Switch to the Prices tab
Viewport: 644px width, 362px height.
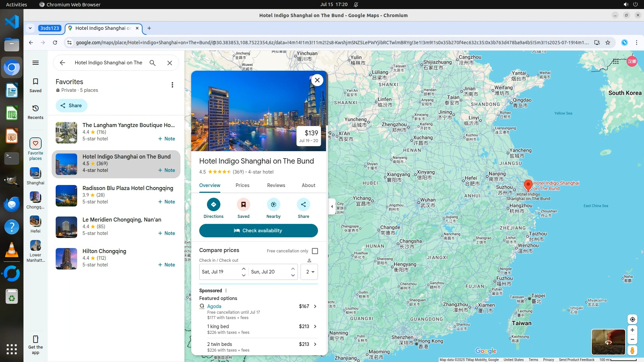tap(242, 185)
